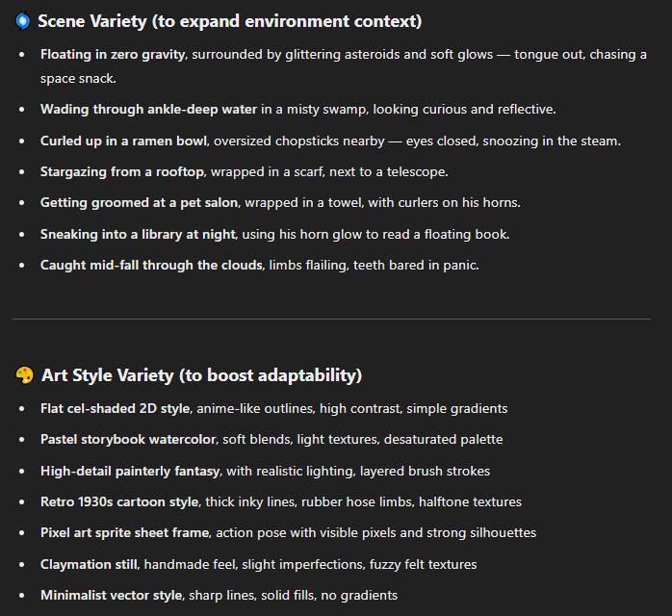672x616 pixels.
Task: Click the Scene Variety heading text
Action: 230,21
